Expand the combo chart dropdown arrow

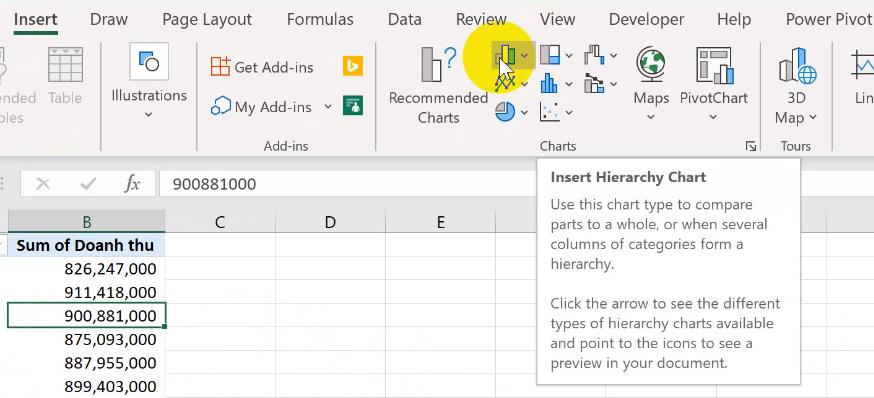(613, 84)
